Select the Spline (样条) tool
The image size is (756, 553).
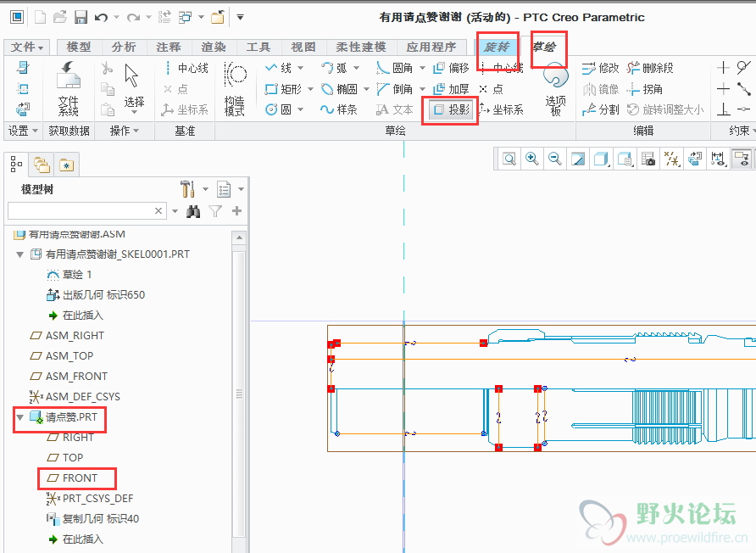tap(339, 110)
